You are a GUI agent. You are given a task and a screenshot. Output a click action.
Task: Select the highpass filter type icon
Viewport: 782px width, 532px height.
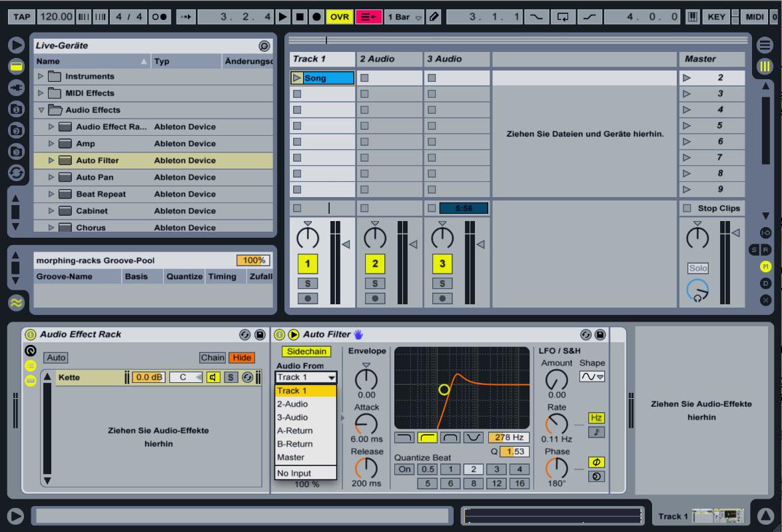pos(428,437)
